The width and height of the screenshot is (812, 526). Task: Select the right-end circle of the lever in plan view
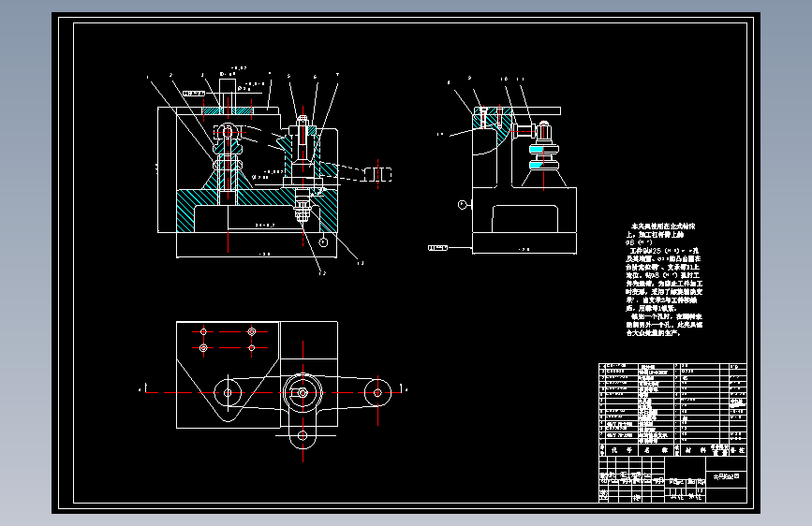pyautogui.click(x=377, y=392)
